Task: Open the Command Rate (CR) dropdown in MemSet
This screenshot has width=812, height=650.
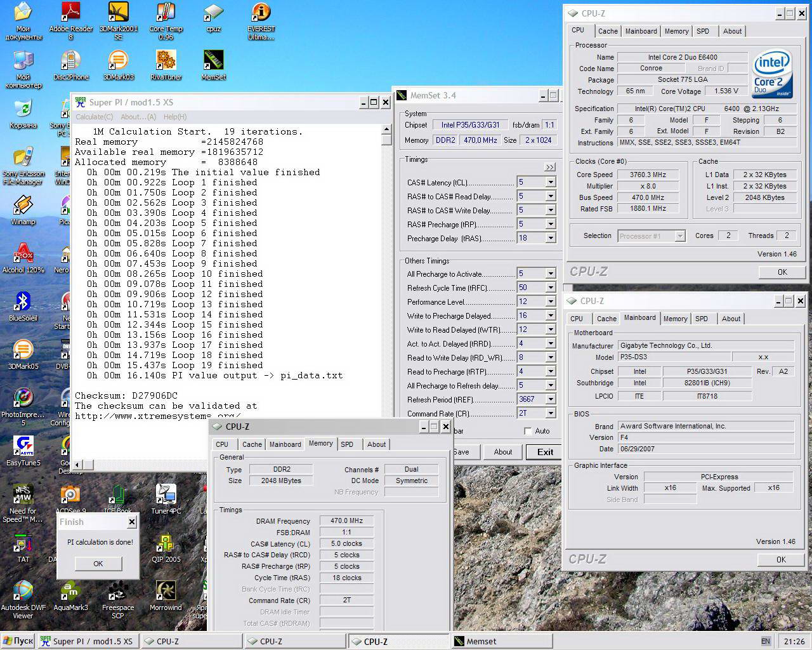Action: pos(551,413)
